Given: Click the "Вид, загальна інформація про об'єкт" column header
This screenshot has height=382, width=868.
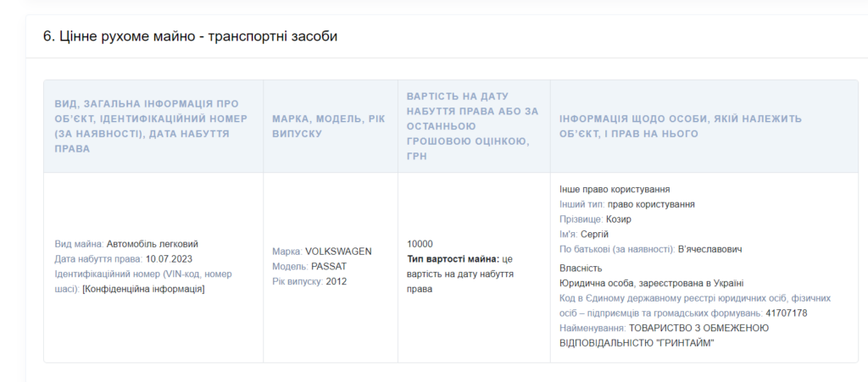Looking at the screenshot, I should (153, 126).
